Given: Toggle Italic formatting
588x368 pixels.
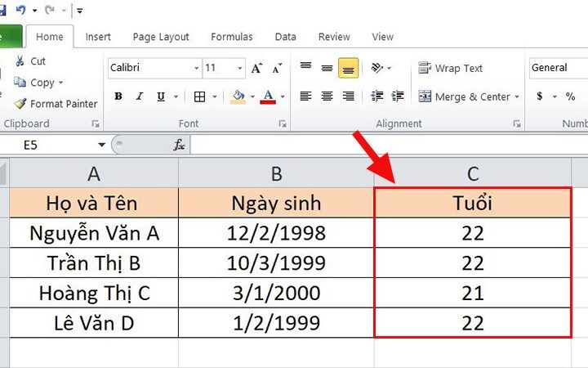Looking at the screenshot, I should click(x=140, y=96).
